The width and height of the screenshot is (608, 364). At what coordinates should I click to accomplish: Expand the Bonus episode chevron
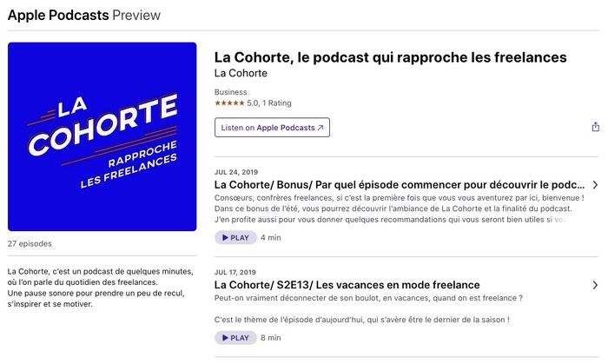(595, 185)
